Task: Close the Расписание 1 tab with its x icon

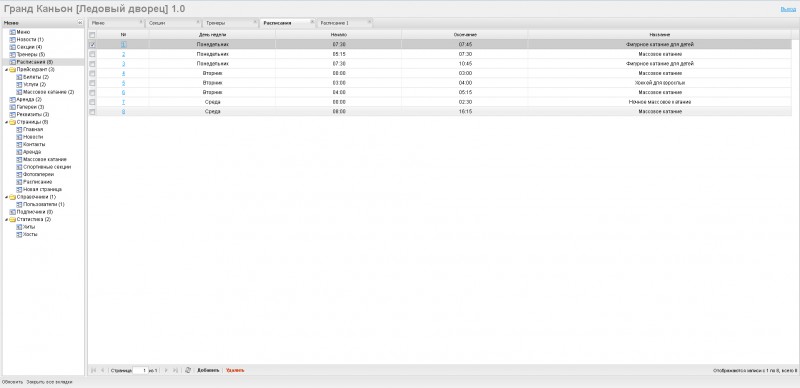Action: (x=370, y=21)
